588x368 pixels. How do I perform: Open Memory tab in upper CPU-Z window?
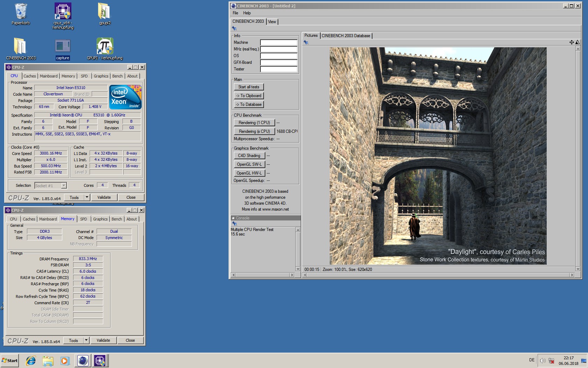click(68, 76)
